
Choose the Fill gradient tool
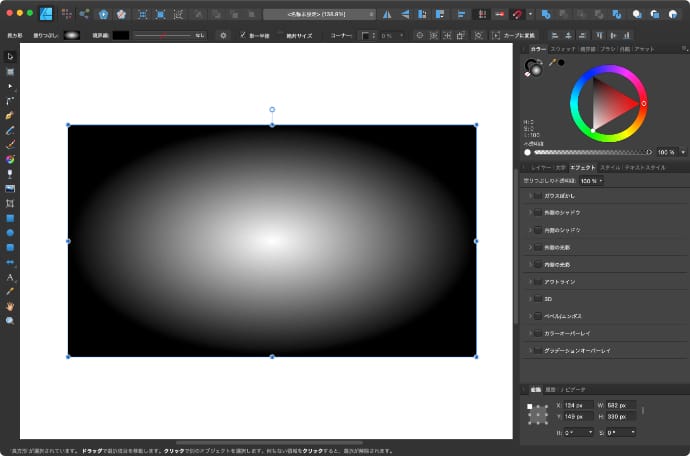tap(10, 159)
